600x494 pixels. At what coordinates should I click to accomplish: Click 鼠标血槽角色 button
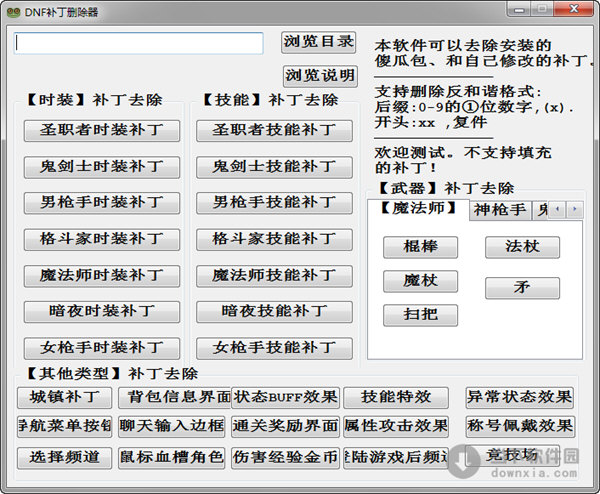171,458
